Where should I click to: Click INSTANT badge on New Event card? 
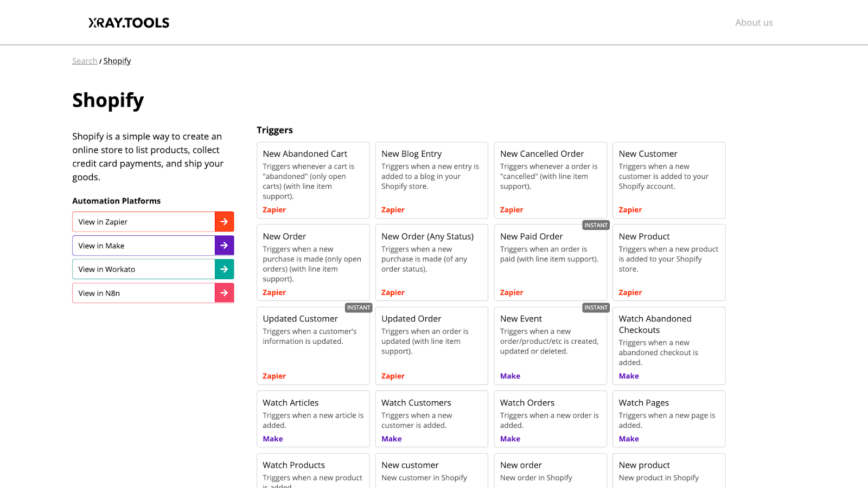click(x=596, y=307)
